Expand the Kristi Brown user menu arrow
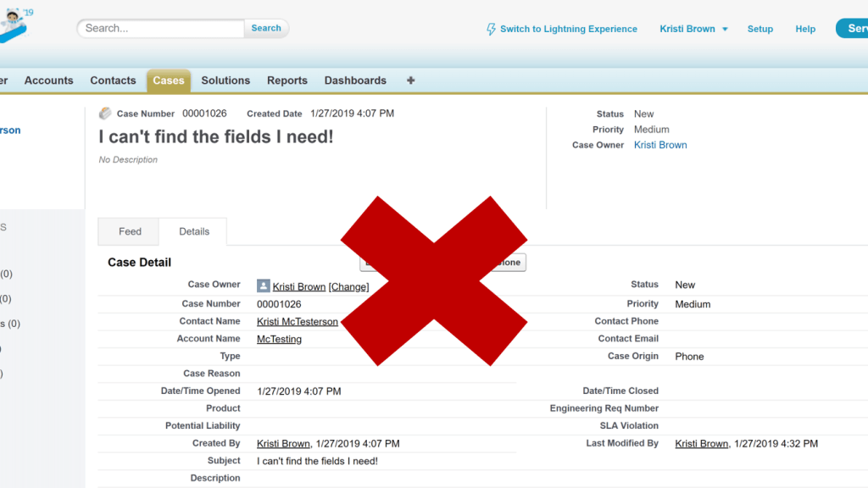The height and width of the screenshot is (488, 868). (x=725, y=29)
